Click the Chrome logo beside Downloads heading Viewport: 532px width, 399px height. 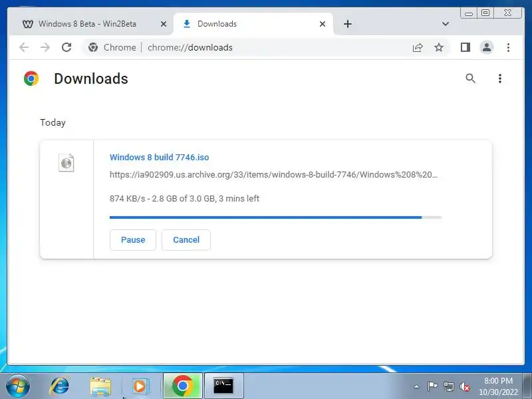tap(31, 78)
